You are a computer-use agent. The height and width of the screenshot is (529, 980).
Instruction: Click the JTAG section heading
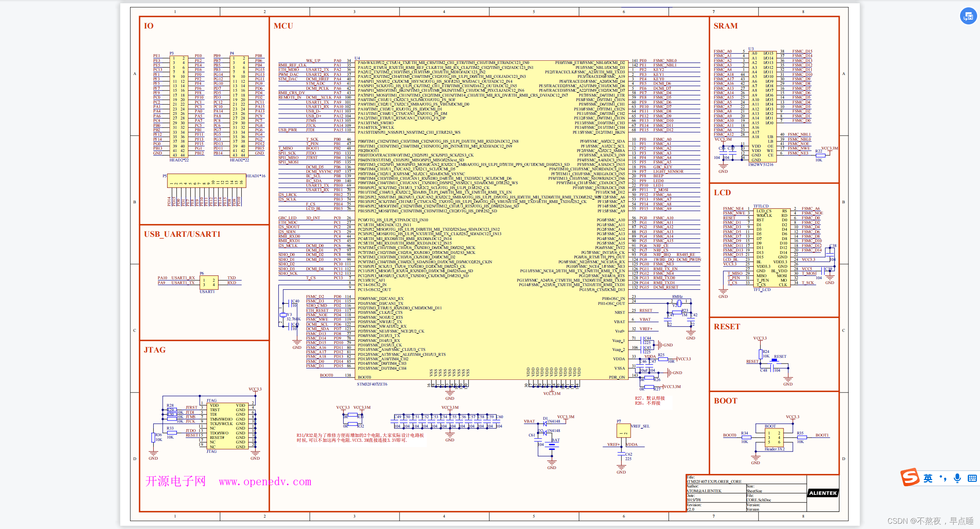tap(155, 350)
